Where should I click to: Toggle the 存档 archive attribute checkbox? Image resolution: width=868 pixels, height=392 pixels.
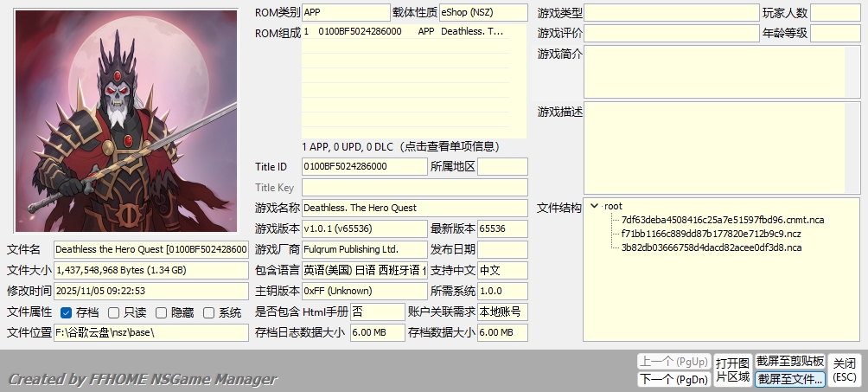(66, 312)
